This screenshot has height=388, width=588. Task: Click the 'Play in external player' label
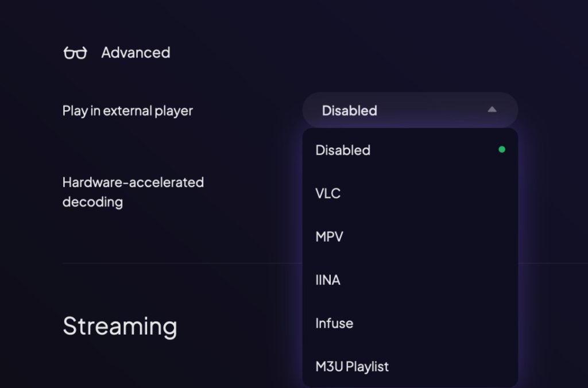pos(127,111)
